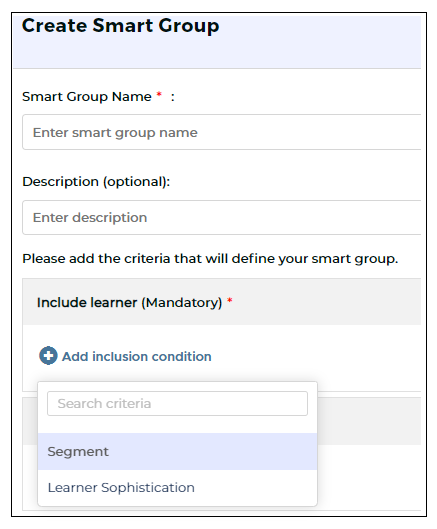Click the red asterisk after Include learner (Mandatory)

[x=229, y=300]
